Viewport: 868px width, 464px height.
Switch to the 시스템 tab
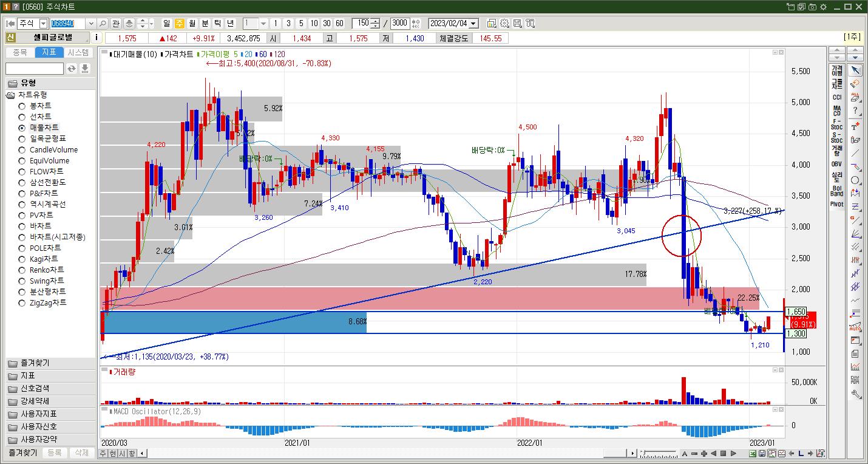click(78, 53)
